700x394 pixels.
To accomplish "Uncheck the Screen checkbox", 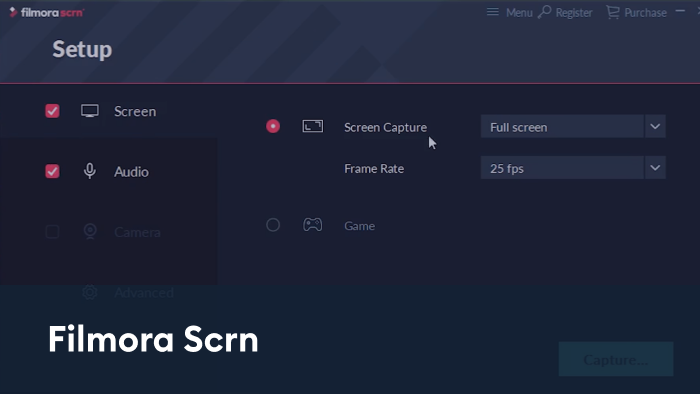I will 52,111.
